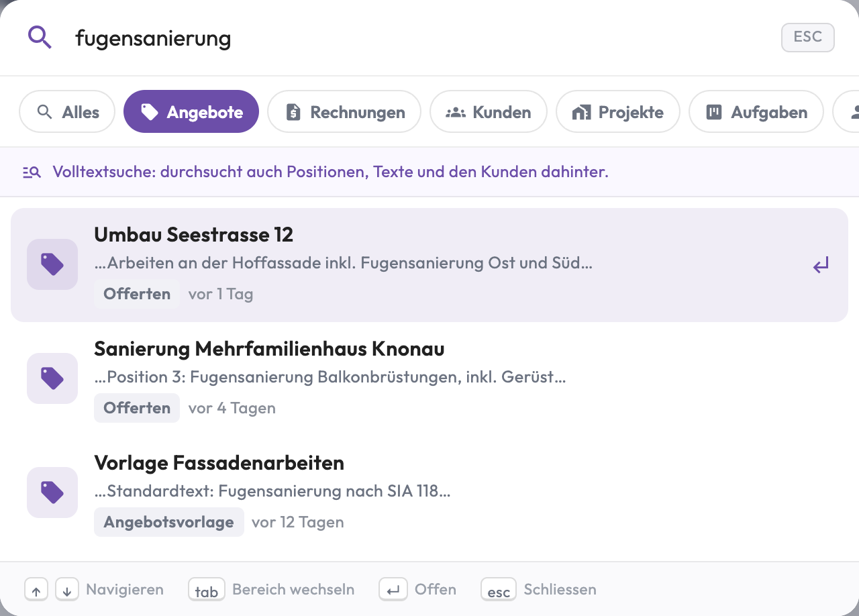Click the tag icon of Vorlage Fassadenarbeiten
Screen dimensions: 859x616
pos(52,493)
